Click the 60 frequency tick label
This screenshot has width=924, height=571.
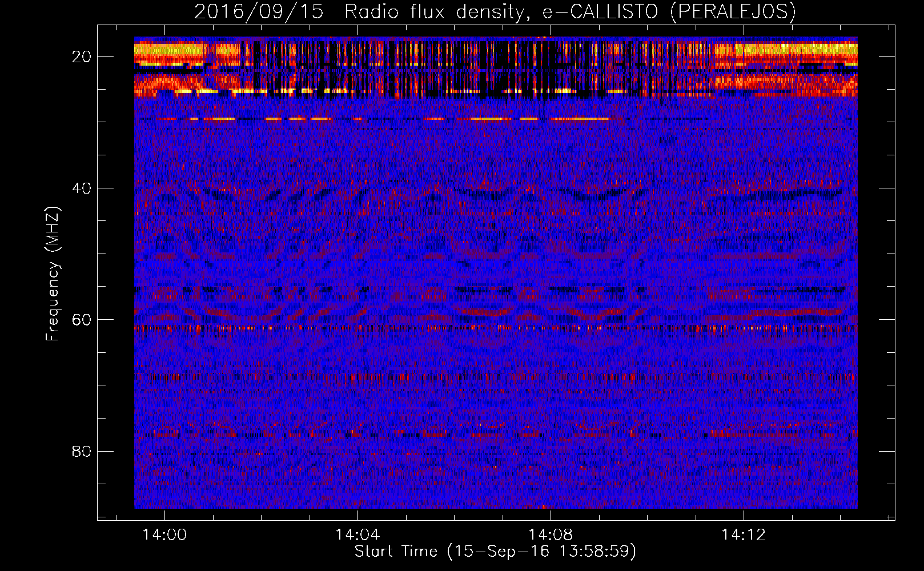click(x=82, y=320)
